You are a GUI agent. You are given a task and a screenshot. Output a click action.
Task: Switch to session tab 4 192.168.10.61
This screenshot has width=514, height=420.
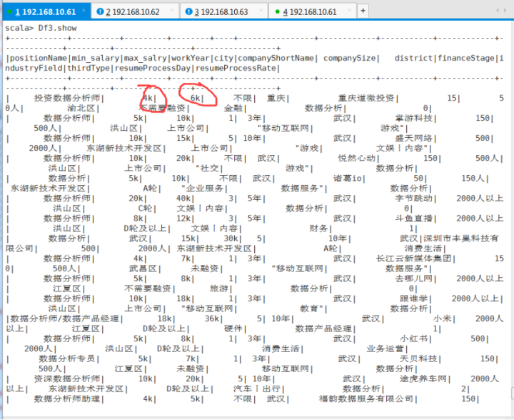313,12
